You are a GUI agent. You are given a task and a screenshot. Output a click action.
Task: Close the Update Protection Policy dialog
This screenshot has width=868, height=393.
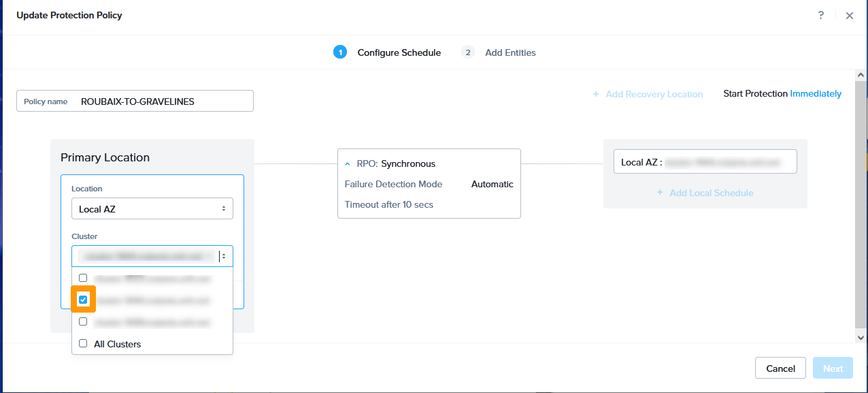tap(850, 16)
